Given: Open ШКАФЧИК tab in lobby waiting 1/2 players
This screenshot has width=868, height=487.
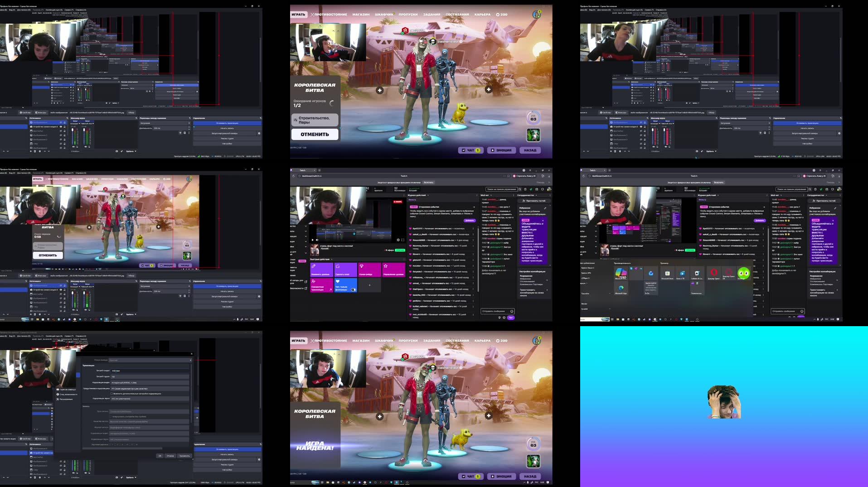Looking at the screenshot, I should pos(384,14).
